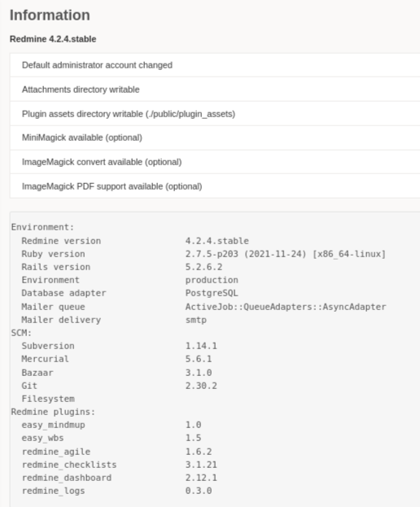Click the Redmine plugins: section label

tap(54, 412)
